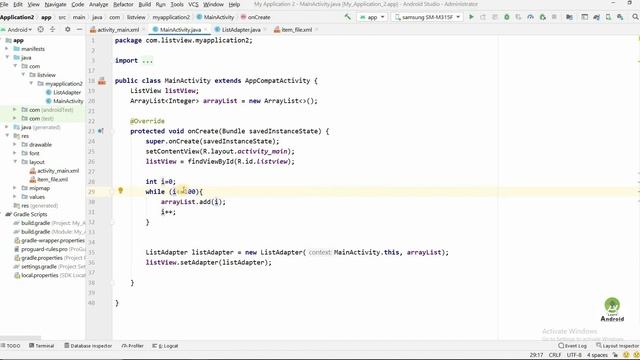The width and height of the screenshot is (640, 360).
Task: Switch to the item_file.xml editor tab
Action: (x=296, y=30)
